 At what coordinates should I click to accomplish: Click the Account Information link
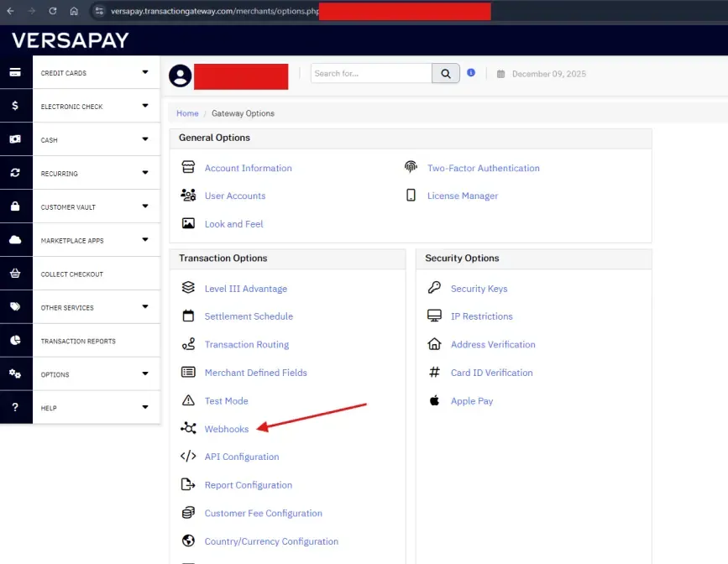(x=248, y=167)
